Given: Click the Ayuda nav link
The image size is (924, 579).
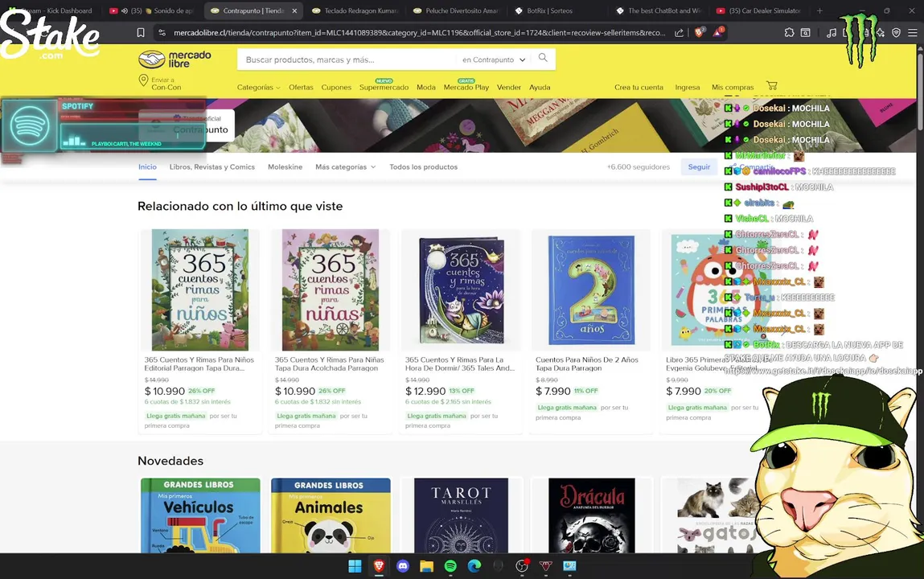Looking at the screenshot, I should tap(539, 87).
